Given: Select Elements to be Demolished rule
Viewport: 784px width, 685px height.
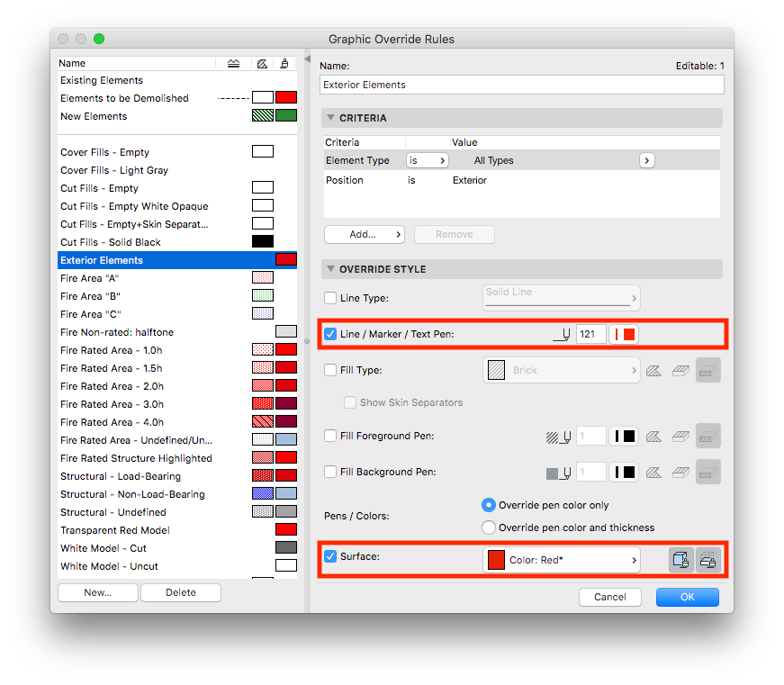Looking at the screenshot, I should click(177, 98).
